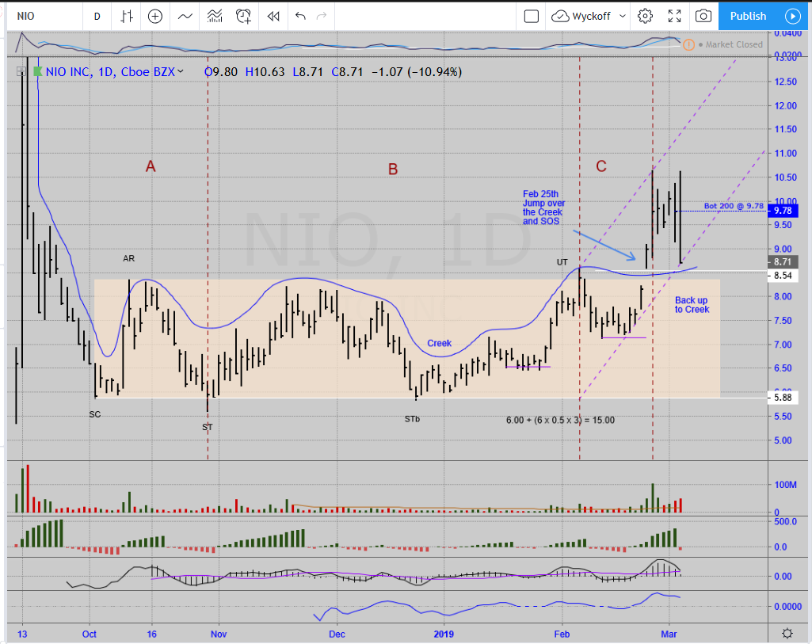The width and height of the screenshot is (812, 644).
Task: Enter fullscreen mode
Action: click(x=674, y=16)
